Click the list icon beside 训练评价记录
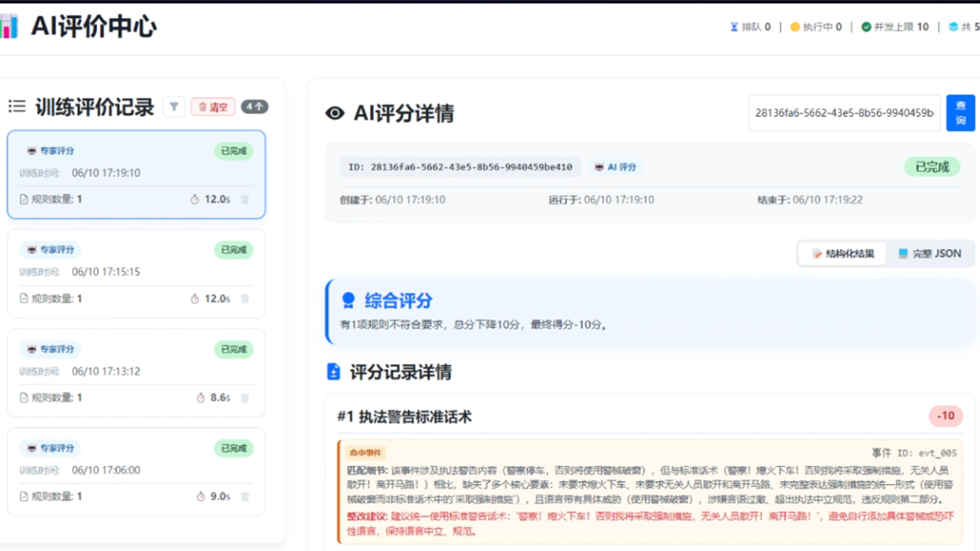 17,107
